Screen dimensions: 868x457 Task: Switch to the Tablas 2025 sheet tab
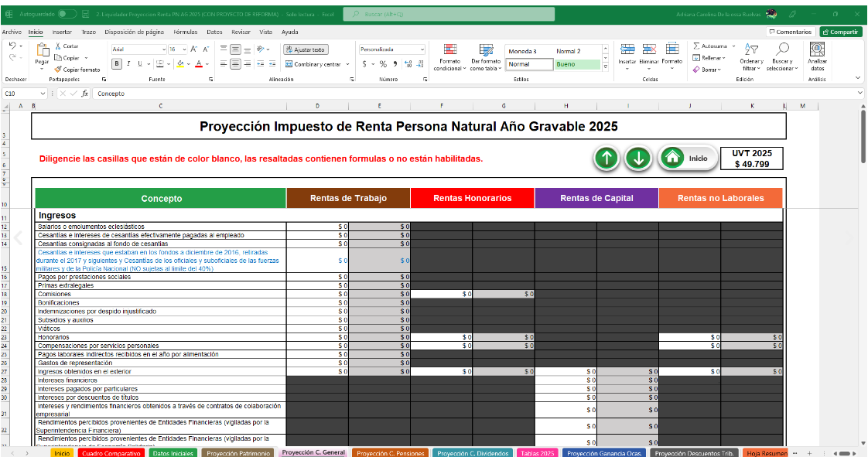(538, 453)
